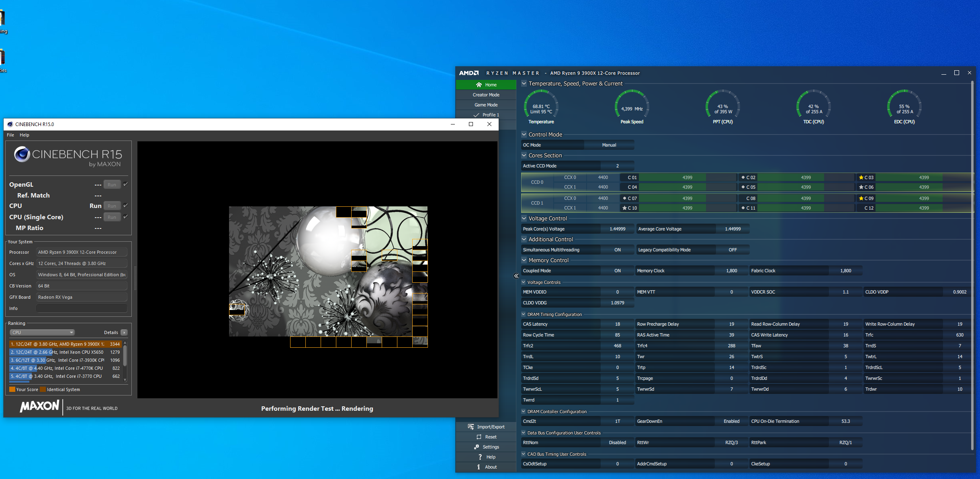Click Run button for OpenGL test
Image resolution: width=980 pixels, height=479 pixels.
pos(112,185)
